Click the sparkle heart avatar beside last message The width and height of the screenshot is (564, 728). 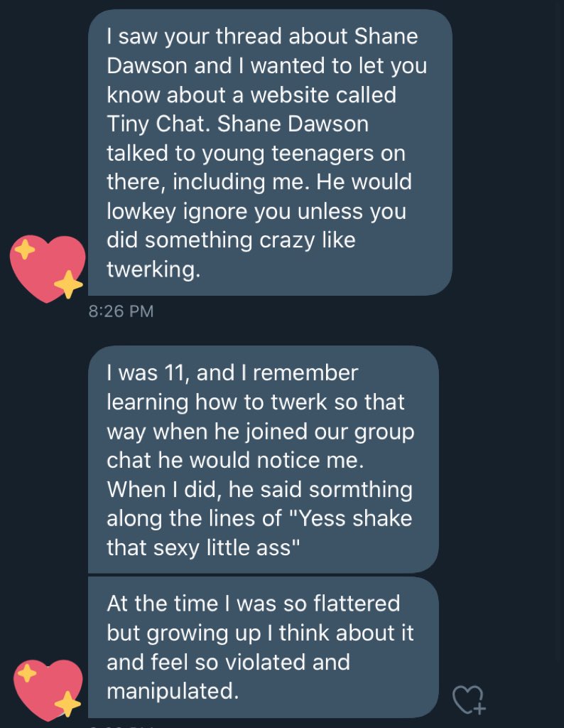48,689
